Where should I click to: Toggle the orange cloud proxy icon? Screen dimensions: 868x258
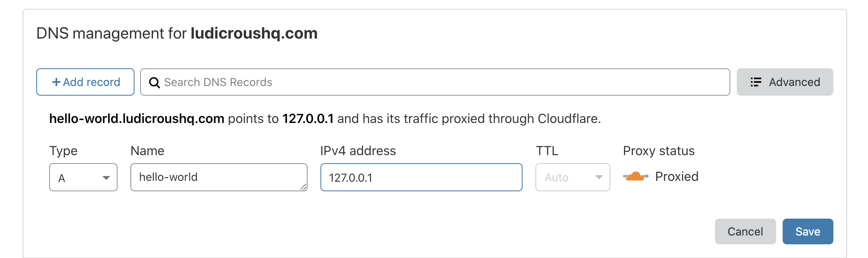coord(635,176)
